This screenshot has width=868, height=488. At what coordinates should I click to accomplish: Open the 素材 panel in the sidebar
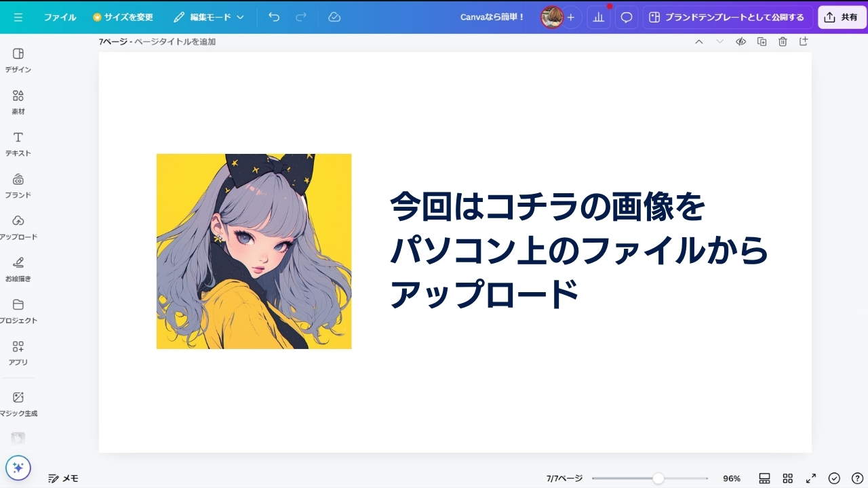coord(18,102)
